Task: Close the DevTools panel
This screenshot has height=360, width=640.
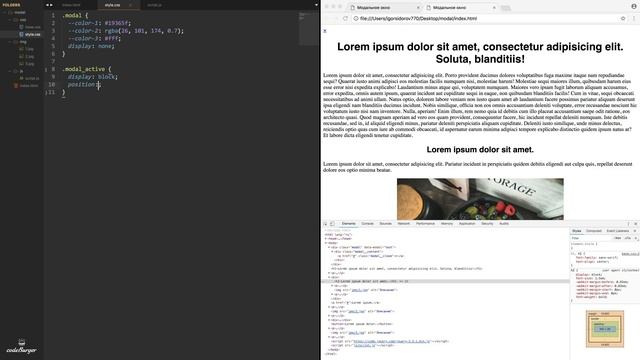Action: 636,224
